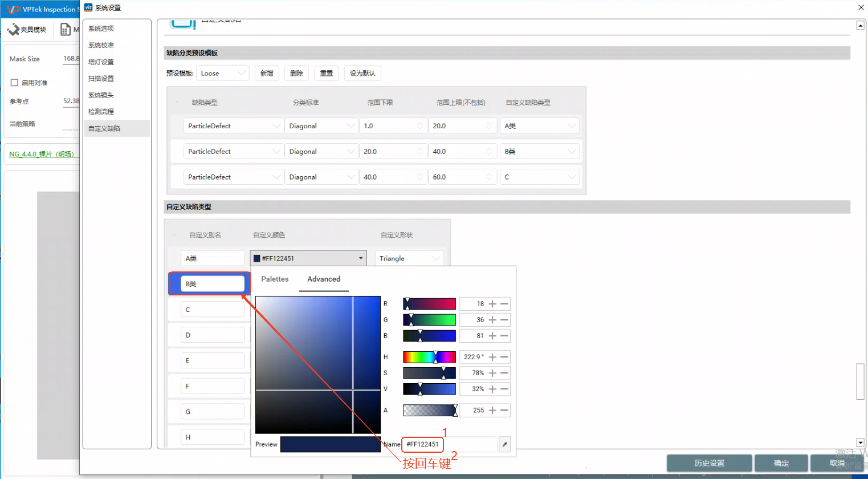
Task: Click the 删除 button
Action: click(296, 73)
